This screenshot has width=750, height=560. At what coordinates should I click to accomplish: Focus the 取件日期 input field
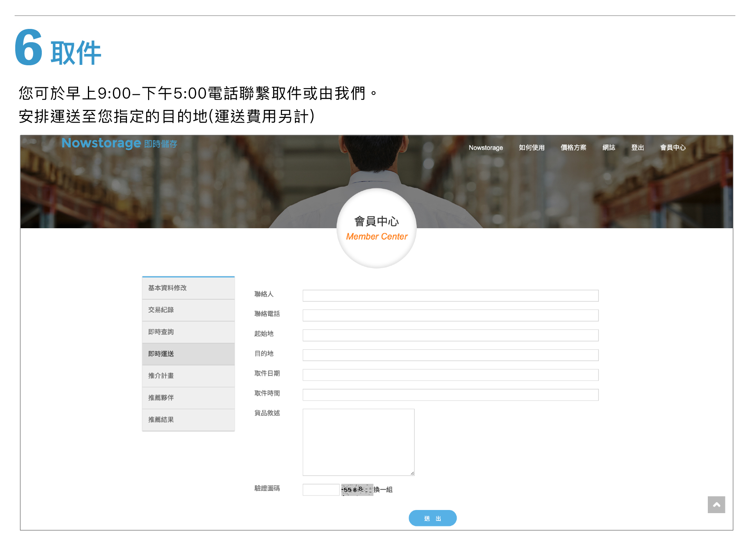[x=450, y=375]
